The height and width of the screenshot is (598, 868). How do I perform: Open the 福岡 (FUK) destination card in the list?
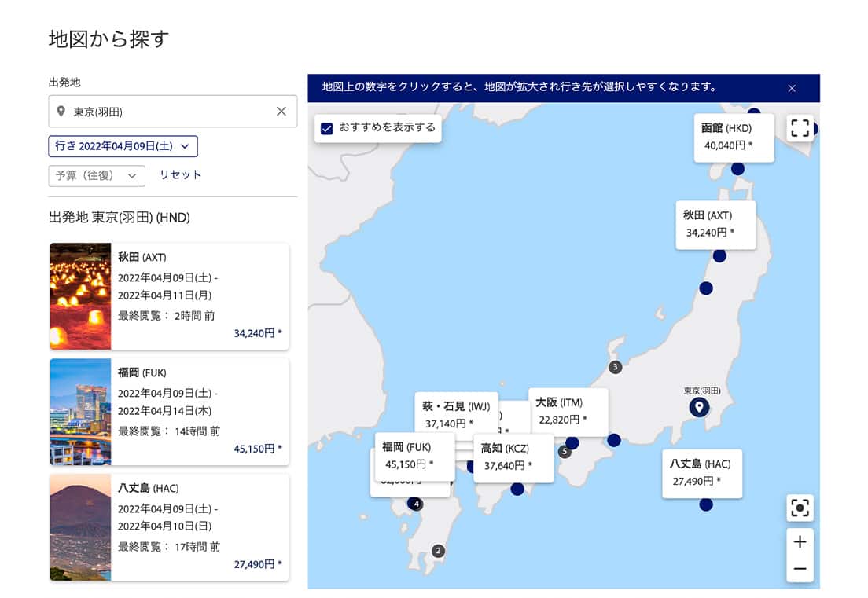click(169, 412)
